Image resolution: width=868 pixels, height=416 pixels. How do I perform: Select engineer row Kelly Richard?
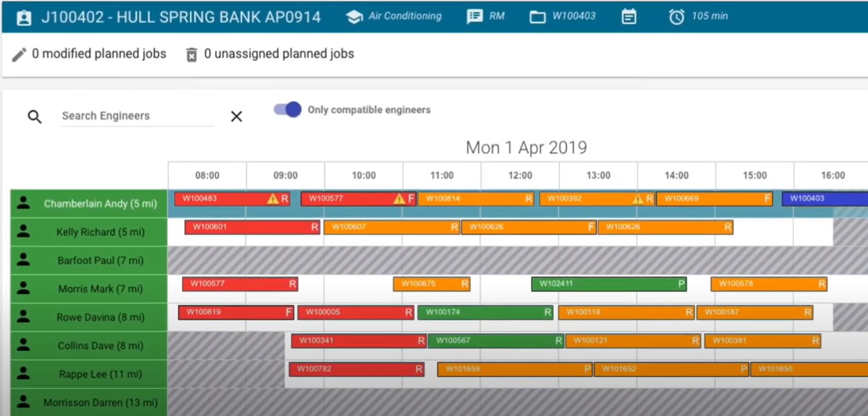pos(89,232)
